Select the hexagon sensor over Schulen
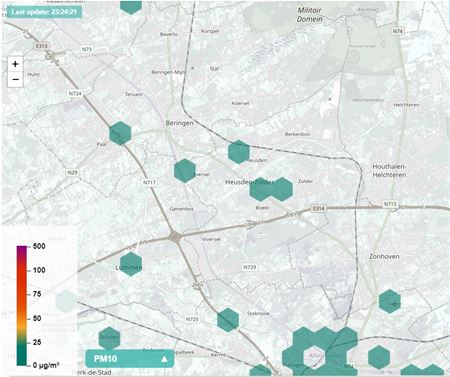450x377 pixels. (109, 339)
